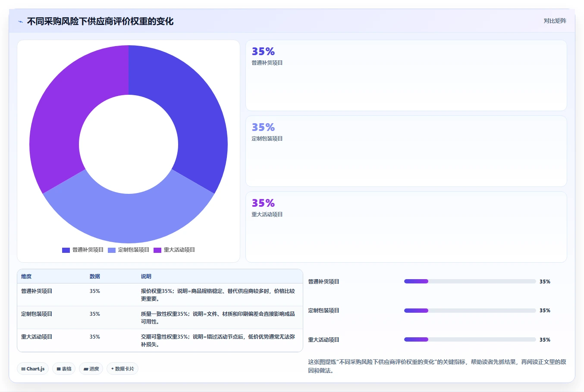Click the 重大活动项目 progress bar
The width and height of the screenshot is (584, 392).
470,339
